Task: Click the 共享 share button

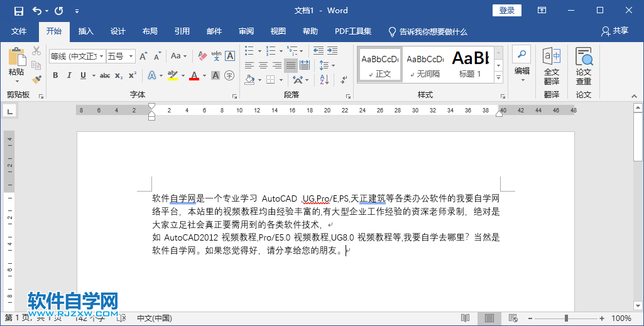Action: pos(614,31)
